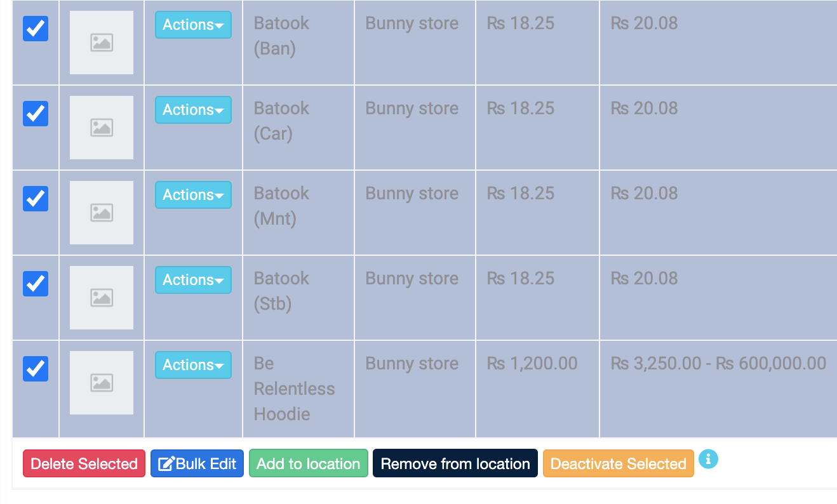
Task: Uncheck the Batook (Mnt) row checkbox
Action: click(36, 199)
